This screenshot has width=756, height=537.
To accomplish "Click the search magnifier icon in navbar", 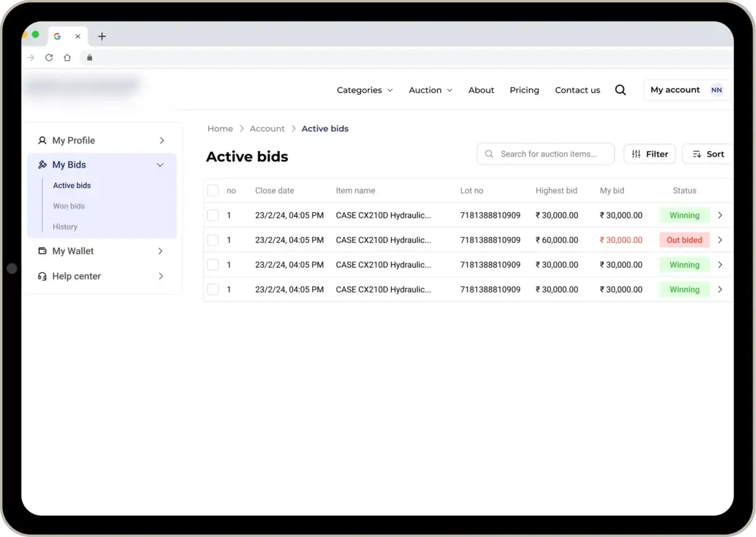I will pos(620,90).
